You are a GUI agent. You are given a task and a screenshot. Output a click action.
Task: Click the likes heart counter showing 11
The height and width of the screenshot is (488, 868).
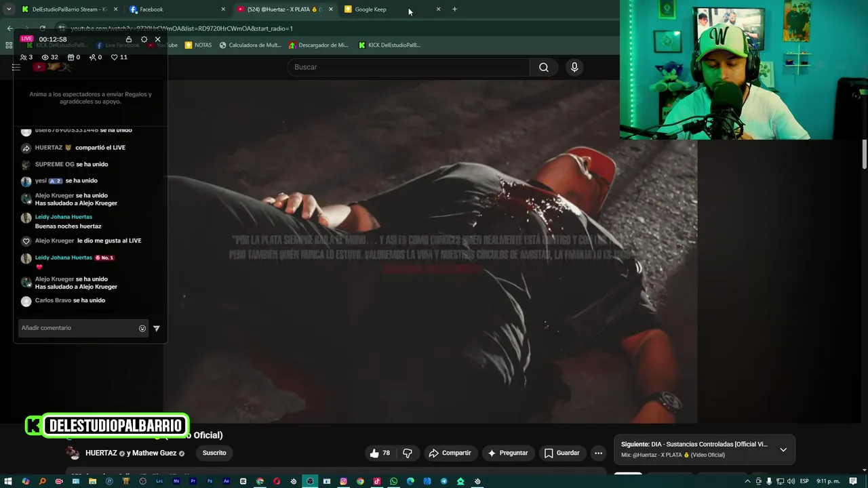tap(119, 58)
